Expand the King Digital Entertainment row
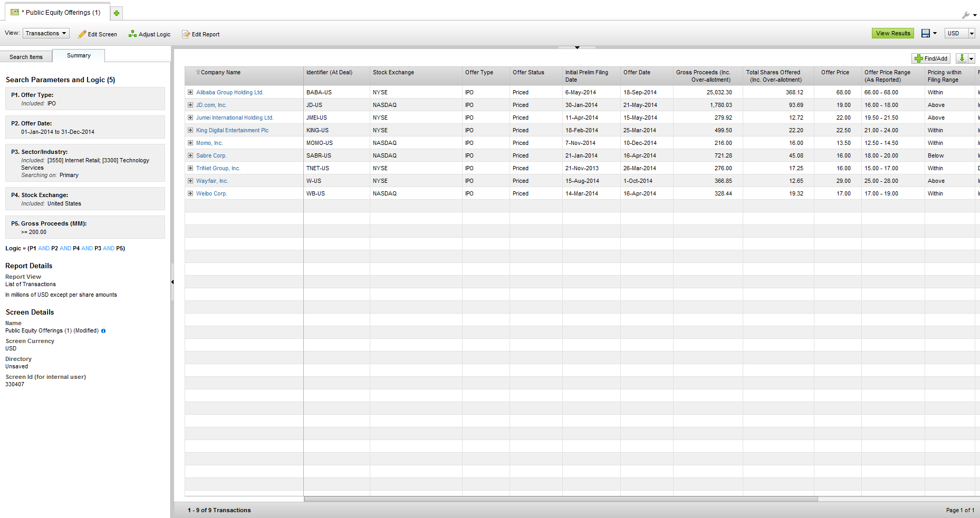 coord(190,130)
